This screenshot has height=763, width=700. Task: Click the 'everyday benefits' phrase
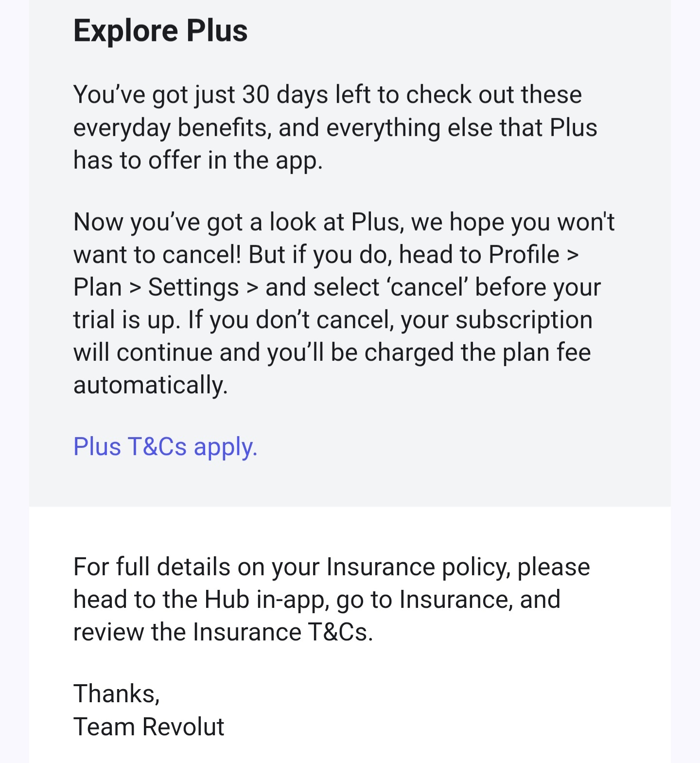(x=172, y=127)
